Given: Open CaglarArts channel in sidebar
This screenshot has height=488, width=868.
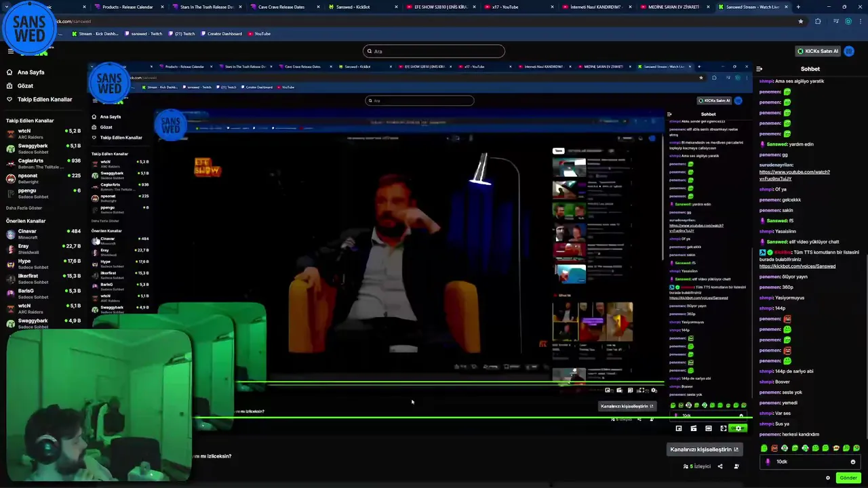Looking at the screenshot, I should [x=43, y=163].
